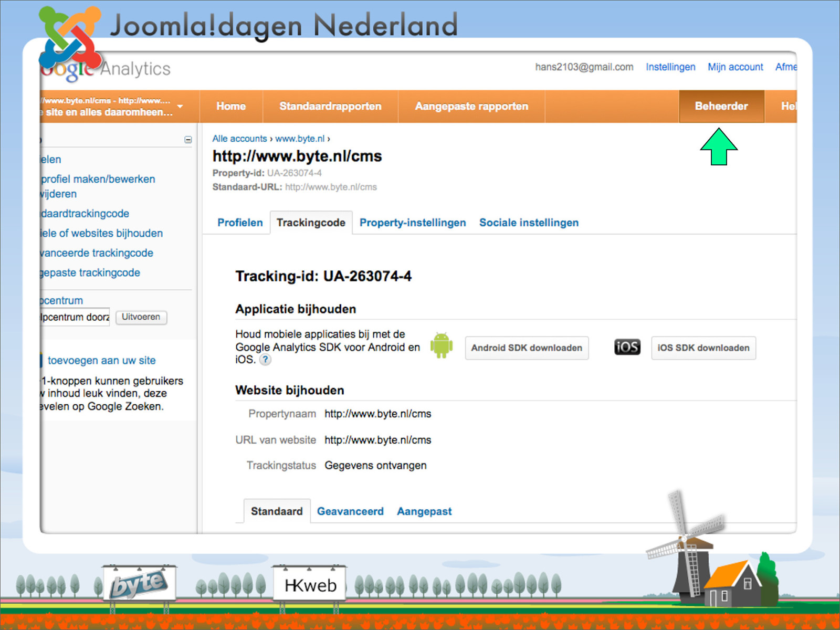Follow the www.byte.nl breadcrumb link

(x=300, y=139)
